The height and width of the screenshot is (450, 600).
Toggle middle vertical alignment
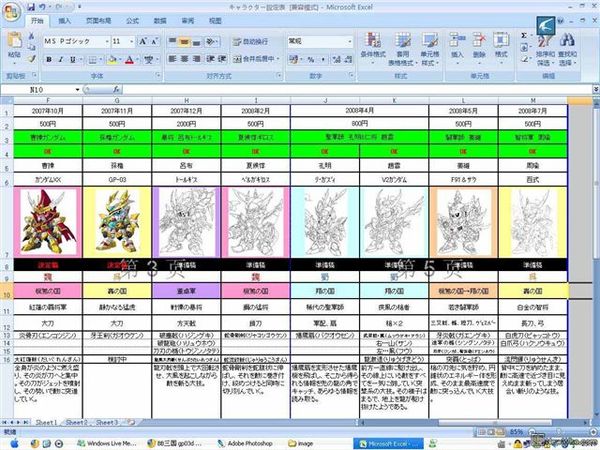coord(184,41)
